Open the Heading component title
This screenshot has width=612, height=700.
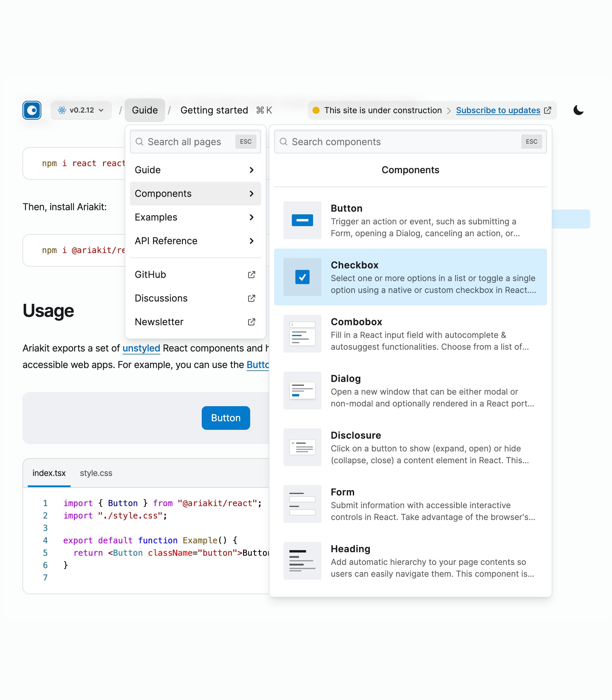(x=350, y=549)
